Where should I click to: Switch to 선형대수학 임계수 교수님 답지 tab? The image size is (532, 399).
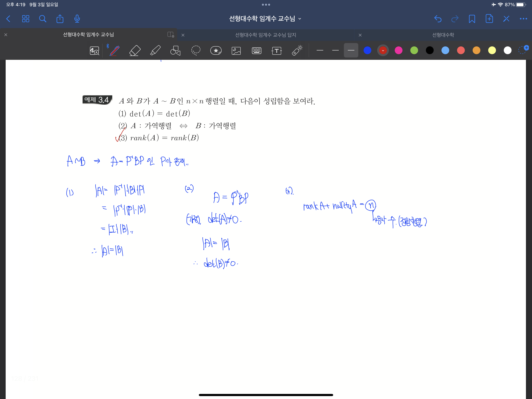(266, 35)
